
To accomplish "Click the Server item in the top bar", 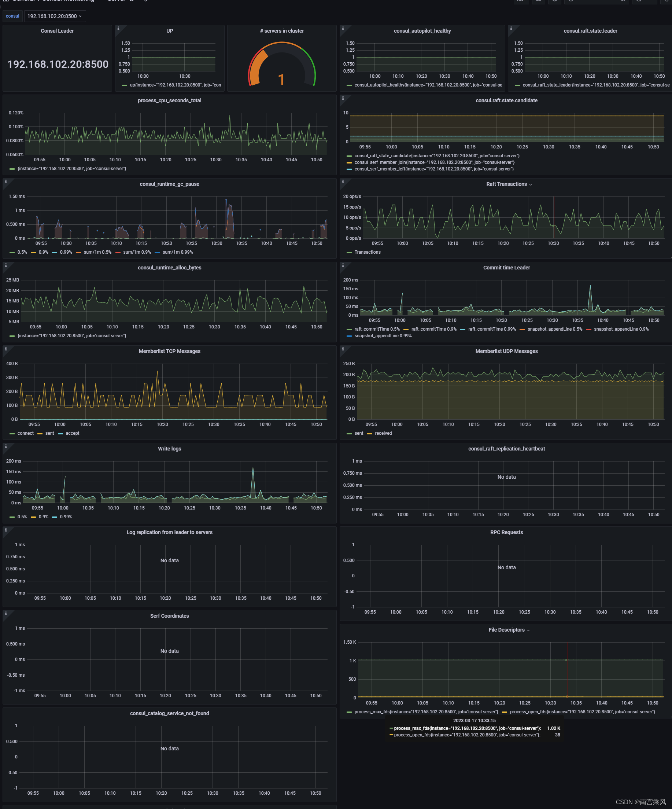I will (x=116, y=1).
